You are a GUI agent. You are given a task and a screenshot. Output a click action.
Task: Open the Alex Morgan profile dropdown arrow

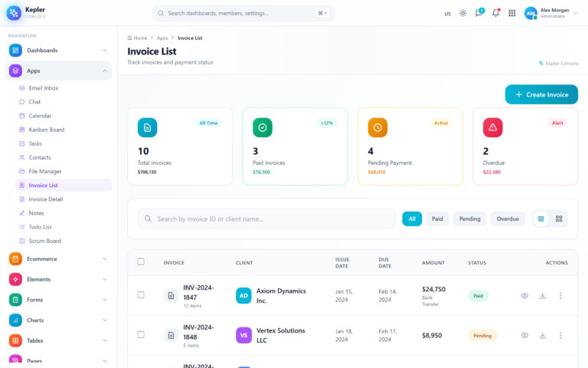tap(575, 13)
